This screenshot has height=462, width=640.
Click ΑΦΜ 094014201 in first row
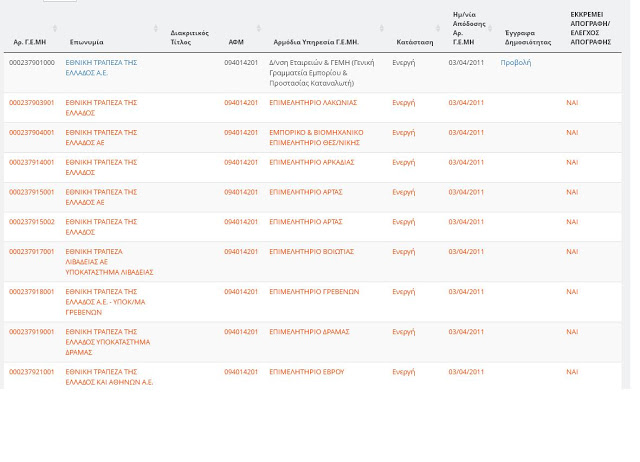pyautogui.click(x=241, y=62)
